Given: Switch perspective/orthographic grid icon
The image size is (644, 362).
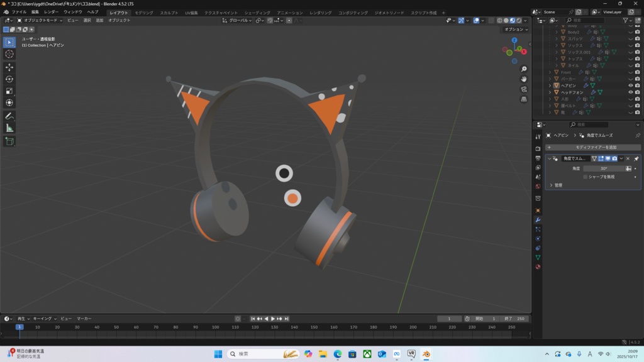Looking at the screenshot, I should click(524, 99).
